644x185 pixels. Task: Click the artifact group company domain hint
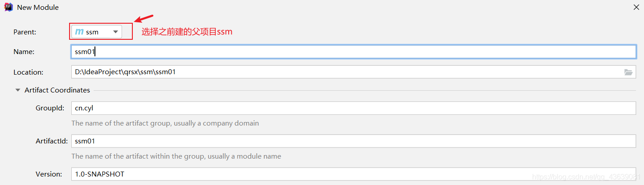[165, 123]
